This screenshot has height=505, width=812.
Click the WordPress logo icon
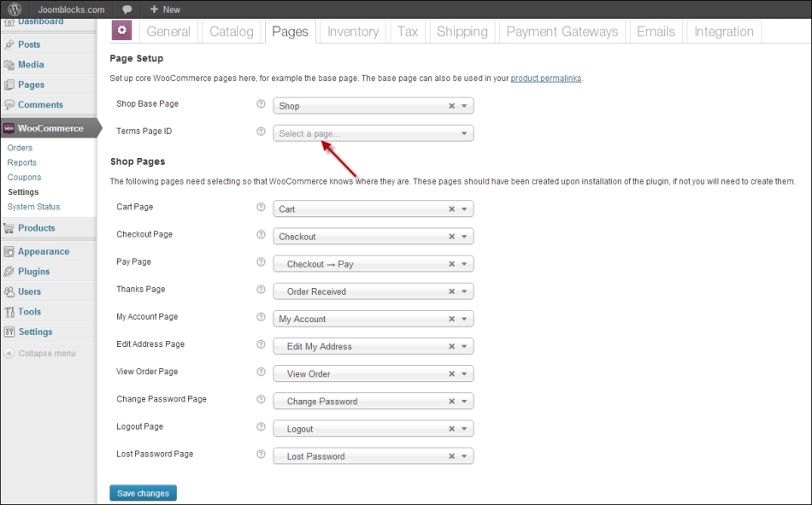[x=15, y=9]
